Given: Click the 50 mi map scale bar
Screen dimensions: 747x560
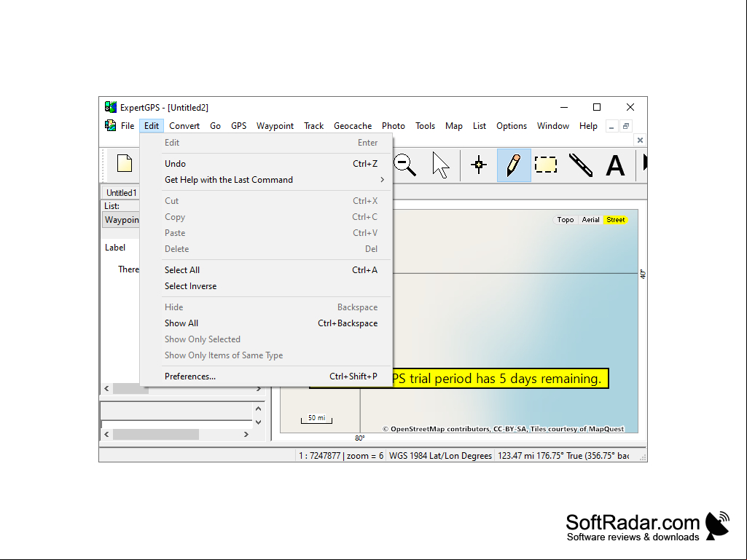Looking at the screenshot, I should point(316,419).
